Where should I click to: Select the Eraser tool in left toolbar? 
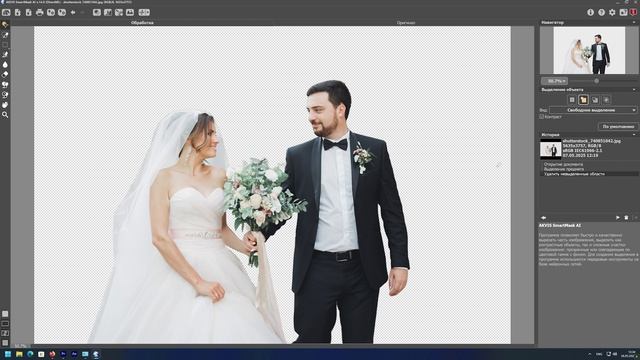(5, 75)
